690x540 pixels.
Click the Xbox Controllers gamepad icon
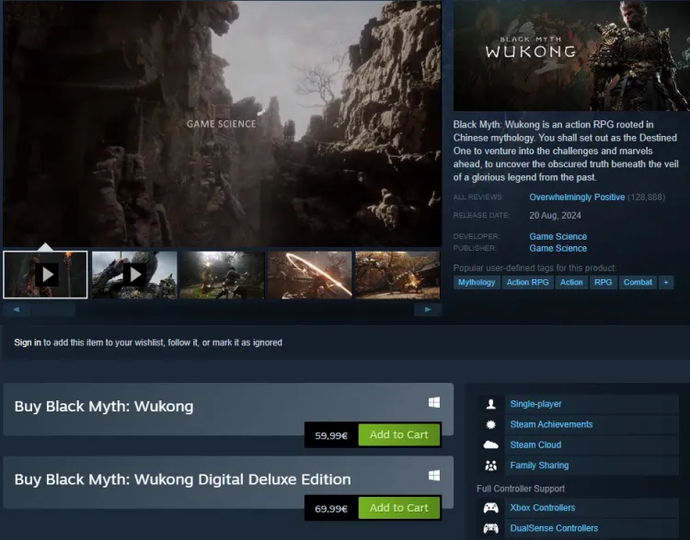click(490, 508)
